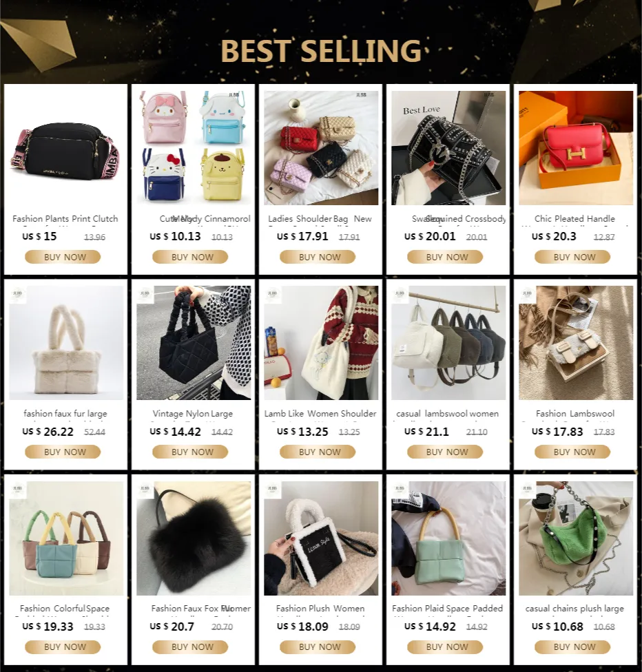View the black fox fur bag photo
Viewport: 642px width, 672px height.
tap(194, 538)
